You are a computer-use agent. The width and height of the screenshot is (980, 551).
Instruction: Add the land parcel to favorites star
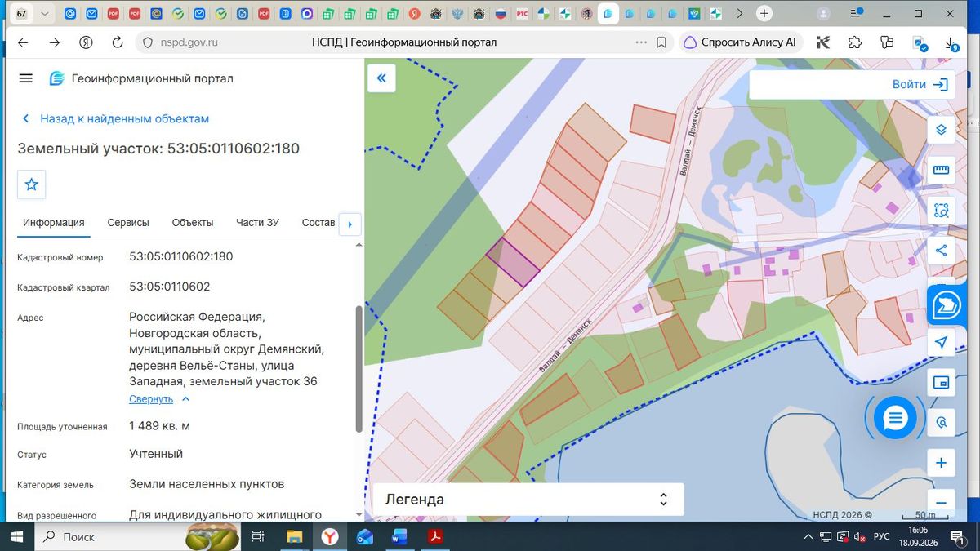tap(32, 184)
